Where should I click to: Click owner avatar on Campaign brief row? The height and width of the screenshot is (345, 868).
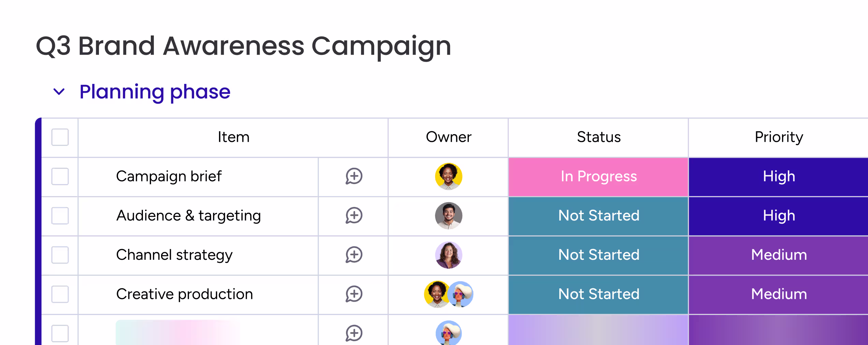(x=449, y=176)
